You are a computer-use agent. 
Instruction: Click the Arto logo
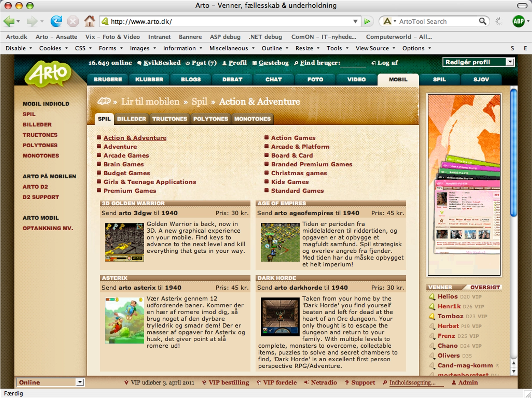pos(48,73)
